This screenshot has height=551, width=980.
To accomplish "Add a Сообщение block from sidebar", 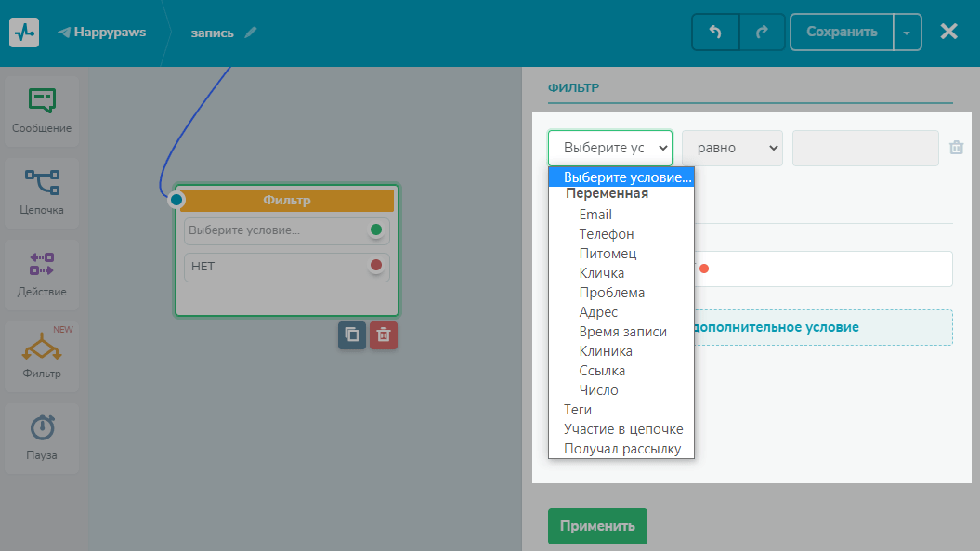I will 42,112.
